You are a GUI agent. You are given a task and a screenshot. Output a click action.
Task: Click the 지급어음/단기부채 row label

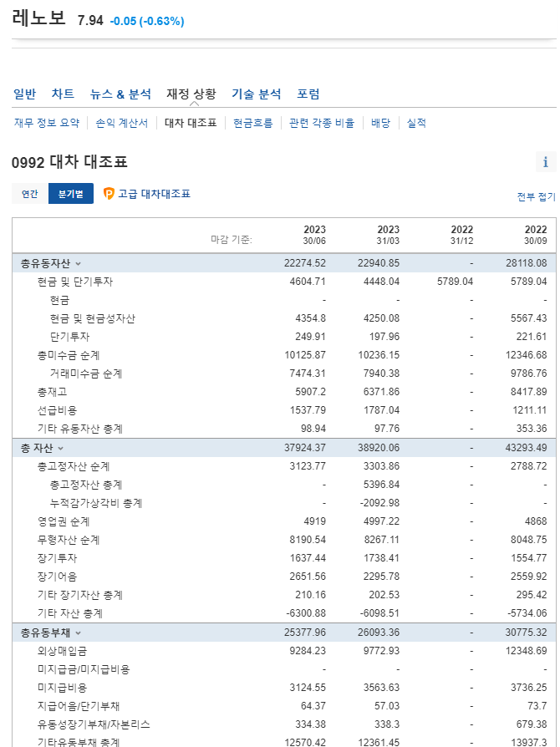(x=79, y=706)
